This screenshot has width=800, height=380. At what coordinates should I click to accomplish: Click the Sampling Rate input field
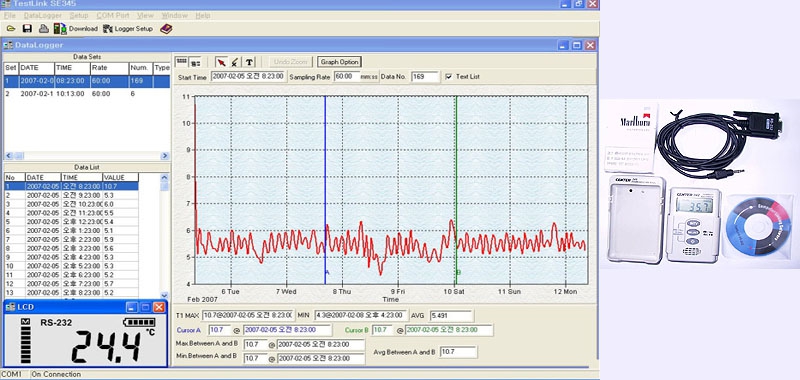click(346, 77)
